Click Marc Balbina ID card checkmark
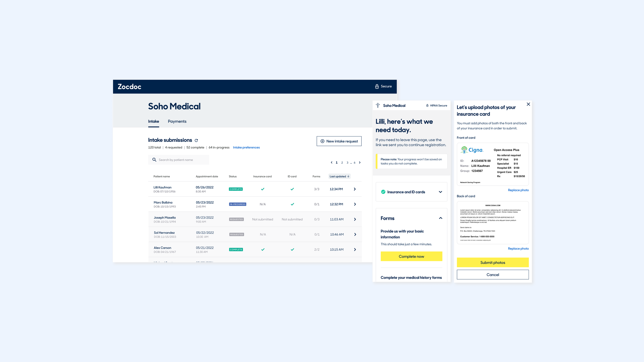The width and height of the screenshot is (644, 362). point(292,204)
